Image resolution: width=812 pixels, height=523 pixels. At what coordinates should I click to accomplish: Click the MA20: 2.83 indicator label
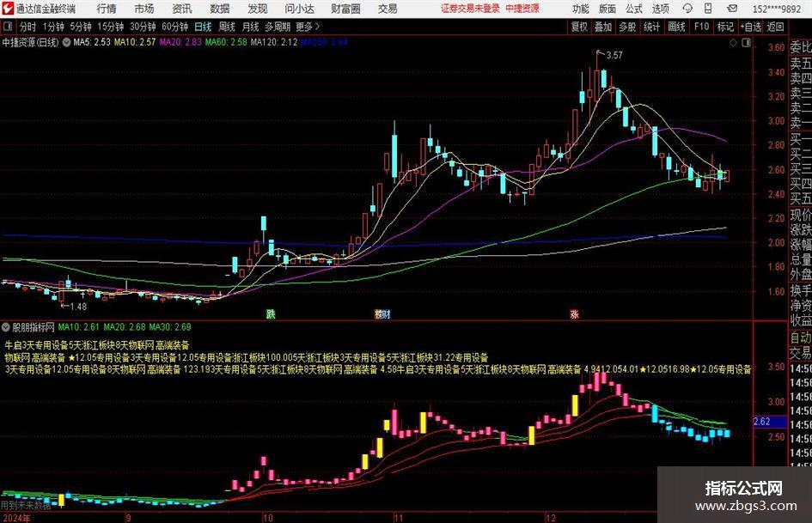[x=180, y=42]
